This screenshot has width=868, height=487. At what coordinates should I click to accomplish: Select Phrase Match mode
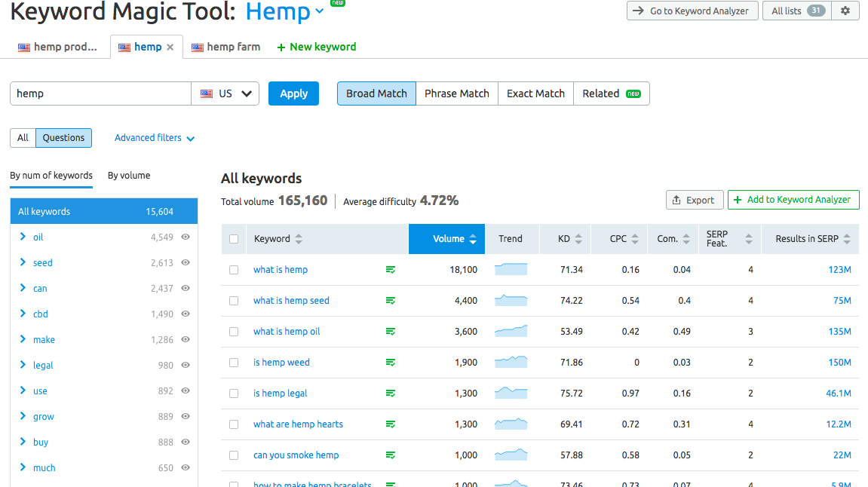[457, 93]
